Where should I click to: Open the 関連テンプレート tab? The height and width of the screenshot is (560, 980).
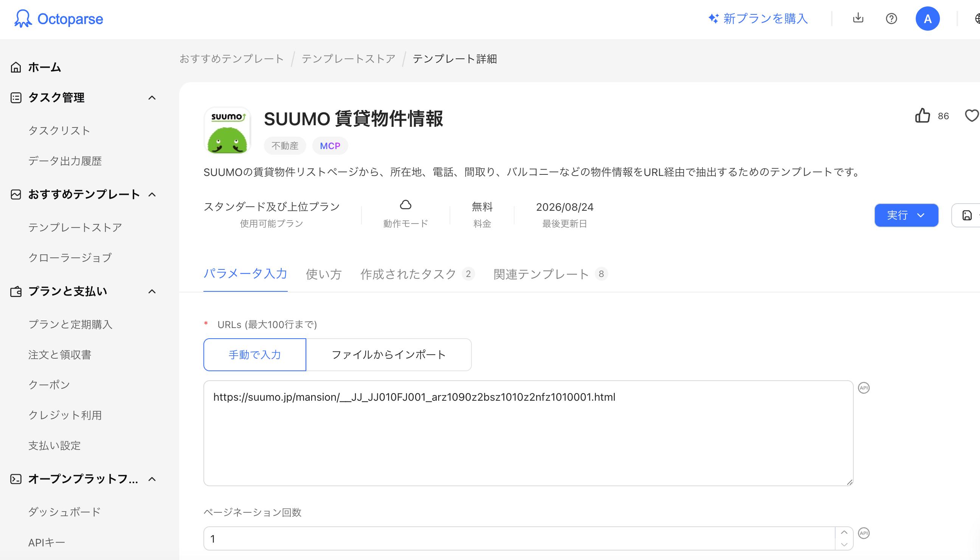[550, 274]
